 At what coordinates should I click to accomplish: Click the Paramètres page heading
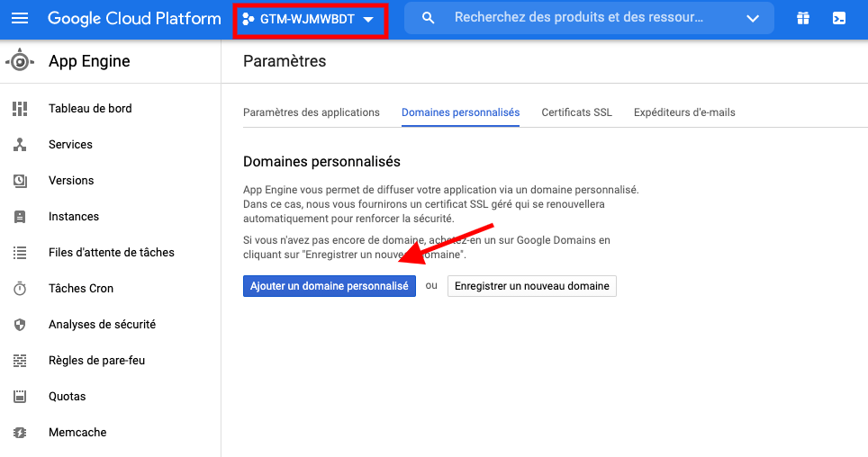285,61
